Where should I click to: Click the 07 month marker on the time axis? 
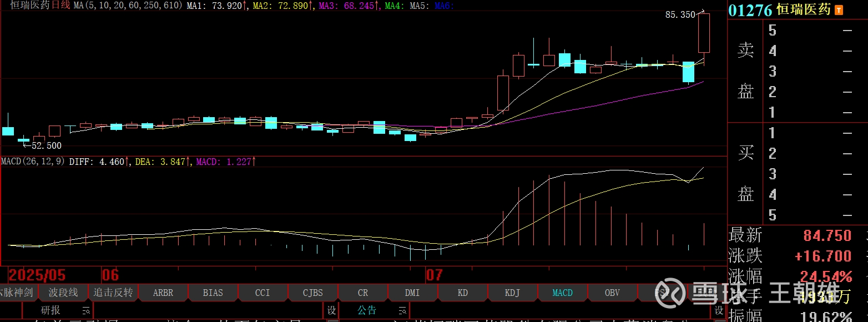435,275
